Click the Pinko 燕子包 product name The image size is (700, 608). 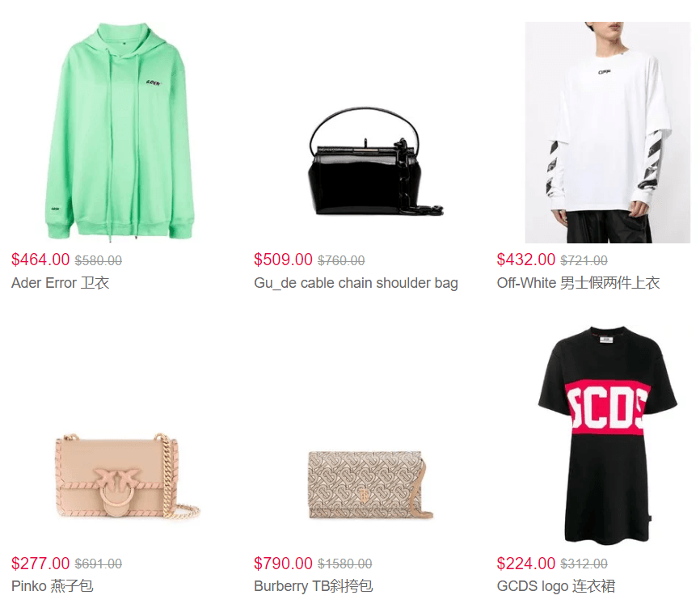[x=53, y=586]
